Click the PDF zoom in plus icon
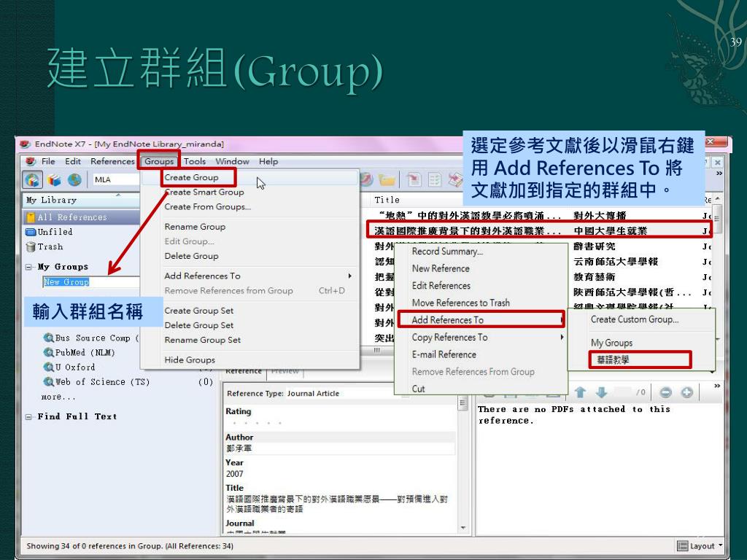747x560 pixels. [686, 392]
